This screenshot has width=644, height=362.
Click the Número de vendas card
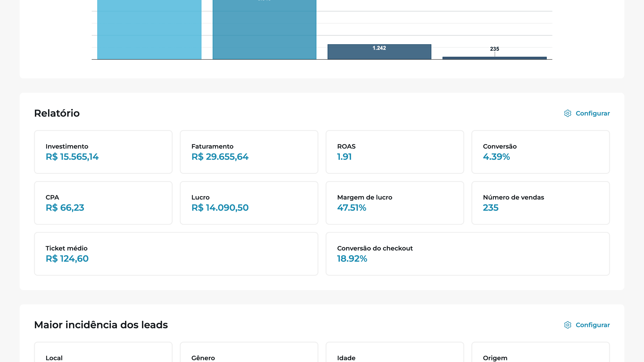point(540,203)
